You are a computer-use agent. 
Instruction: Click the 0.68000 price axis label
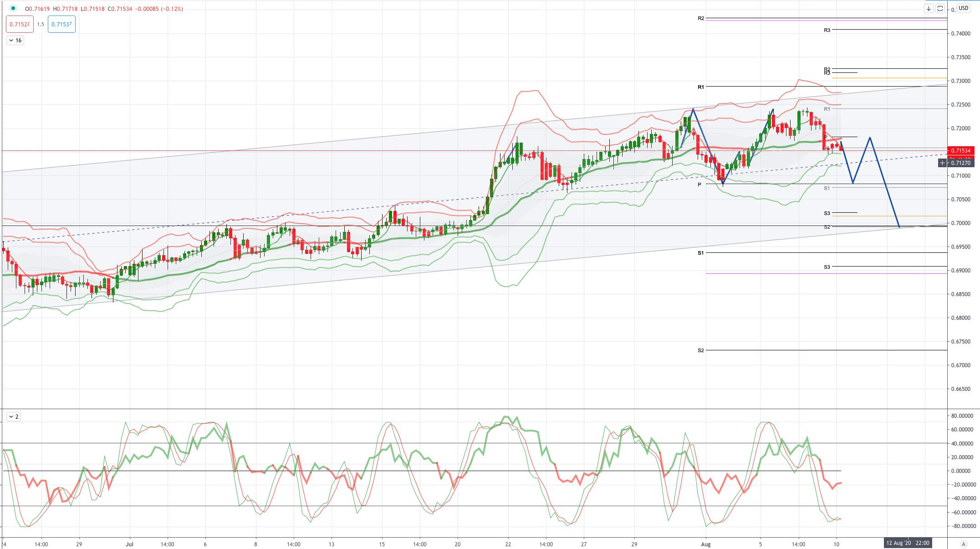[960, 318]
